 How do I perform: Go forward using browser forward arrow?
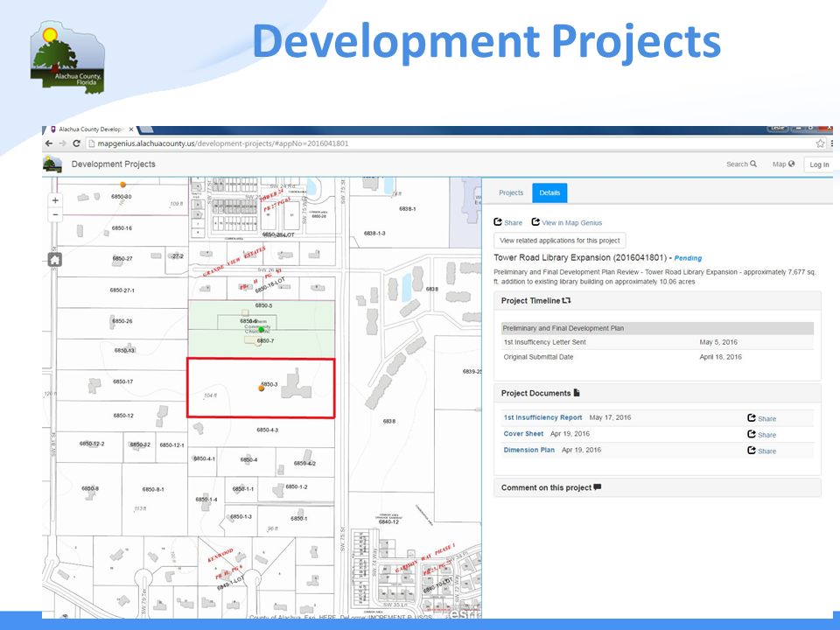(63, 143)
